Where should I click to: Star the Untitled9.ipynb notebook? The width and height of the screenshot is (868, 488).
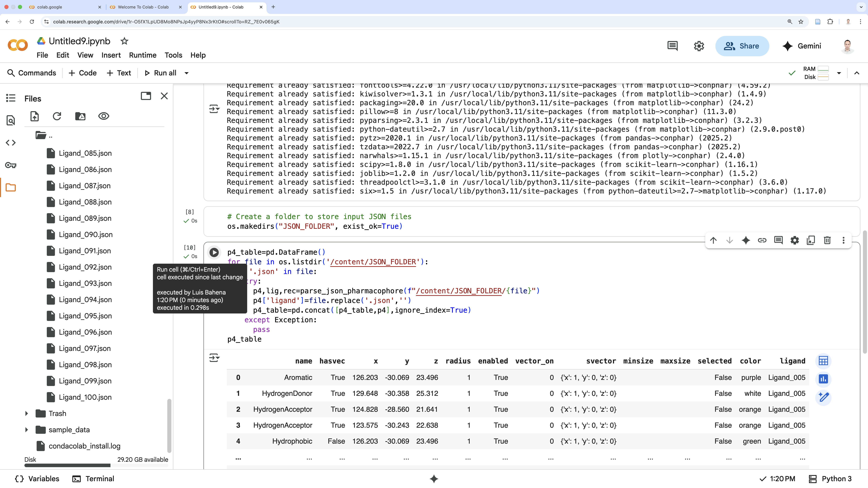pyautogui.click(x=124, y=41)
